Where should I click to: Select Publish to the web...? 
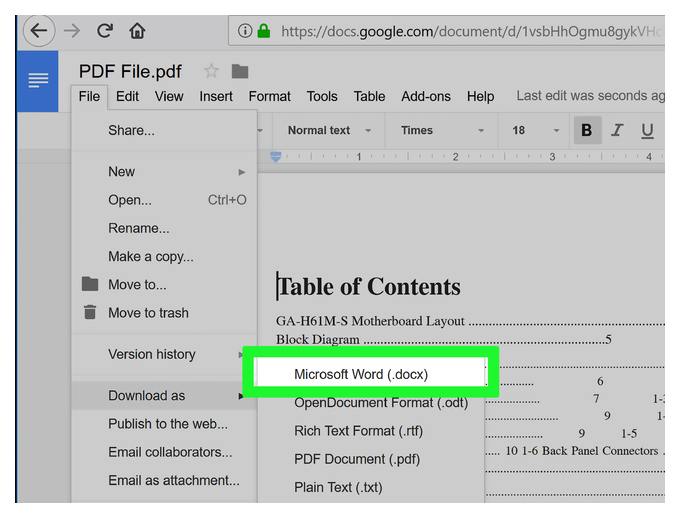click(x=164, y=424)
